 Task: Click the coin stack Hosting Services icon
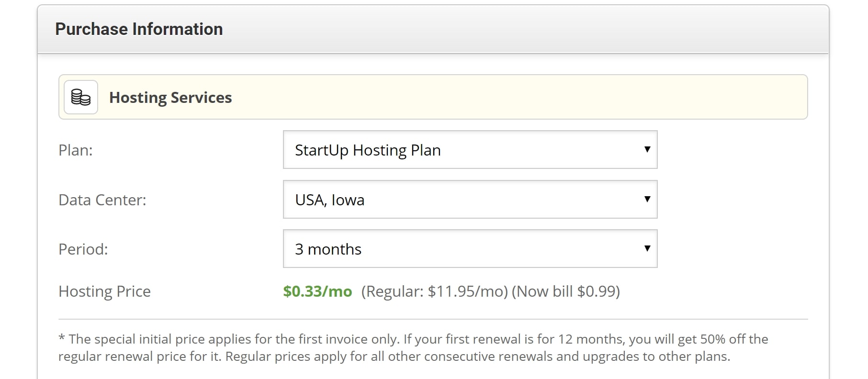coord(81,97)
